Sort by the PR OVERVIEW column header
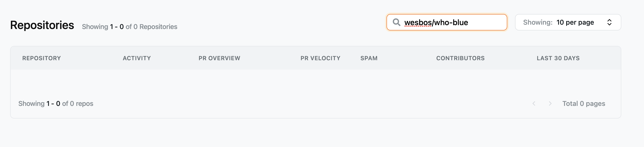The width and height of the screenshot is (644, 147). click(220, 58)
